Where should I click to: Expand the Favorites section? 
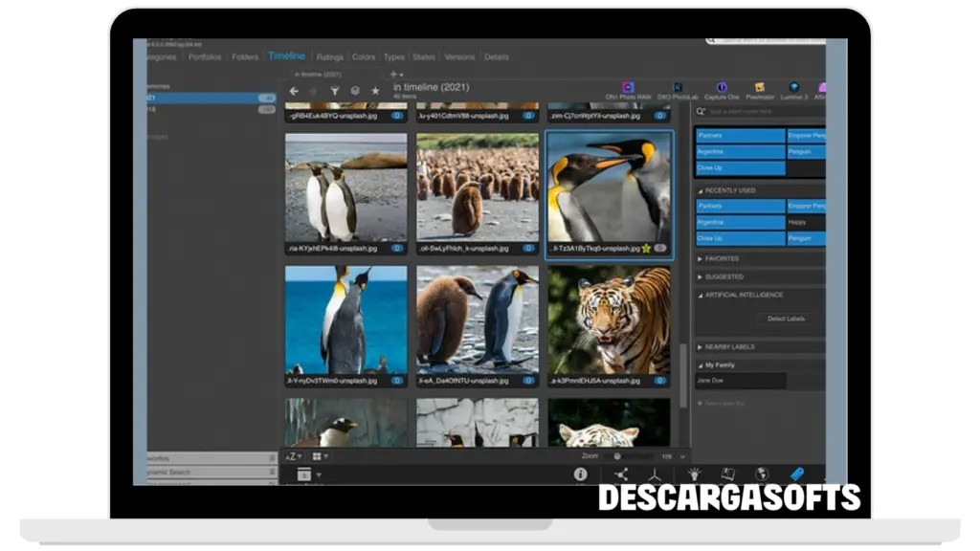click(722, 258)
